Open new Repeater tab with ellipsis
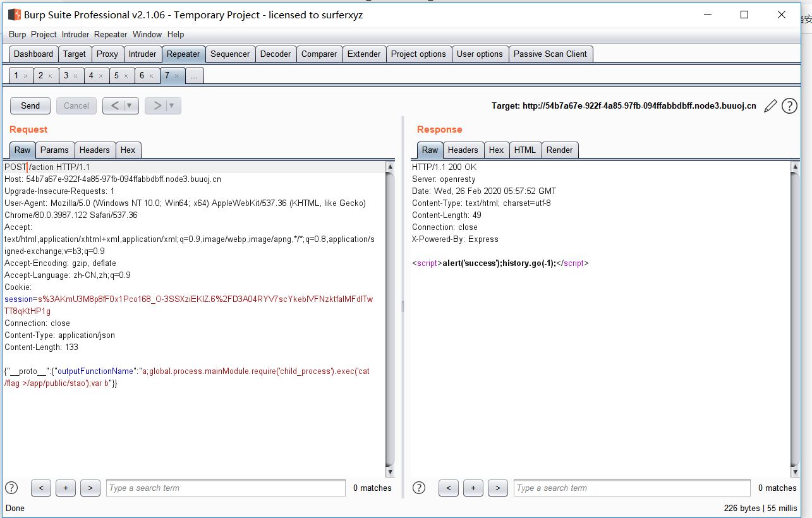 pyautogui.click(x=194, y=76)
